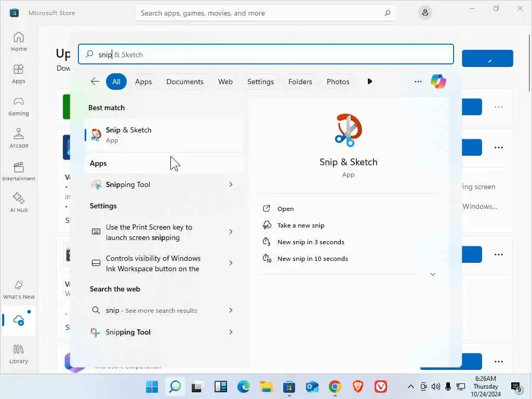532x399 pixels.
Task: Open Brave browser from the taskbar
Action: tap(357, 387)
